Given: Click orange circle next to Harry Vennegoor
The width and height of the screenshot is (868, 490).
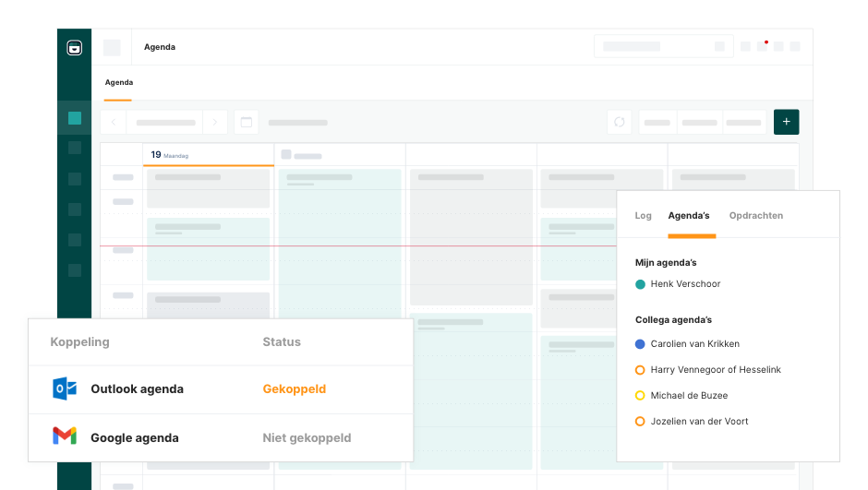Looking at the screenshot, I should point(640,370).
